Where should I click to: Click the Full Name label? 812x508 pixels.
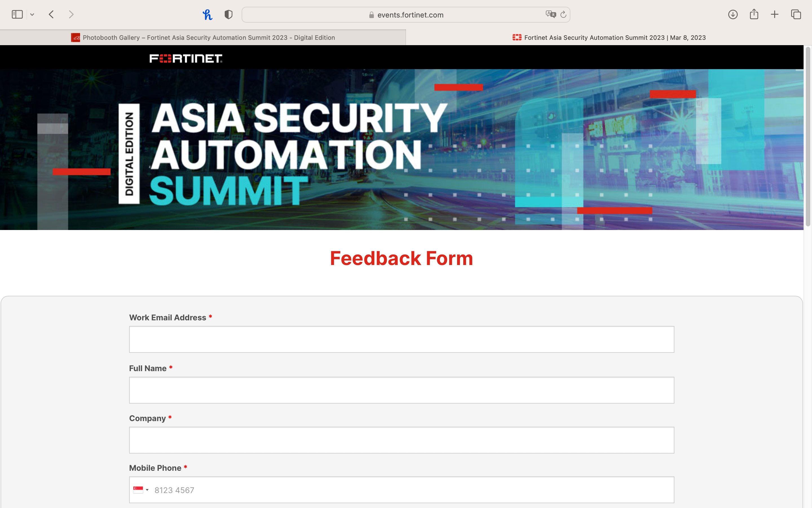[x=148, y=368]
